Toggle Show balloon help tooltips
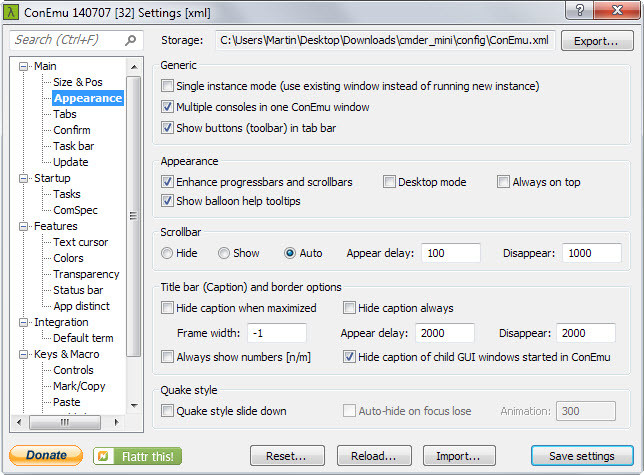The height and width of the screenshot is (475, 644). (x=167, y=201)
